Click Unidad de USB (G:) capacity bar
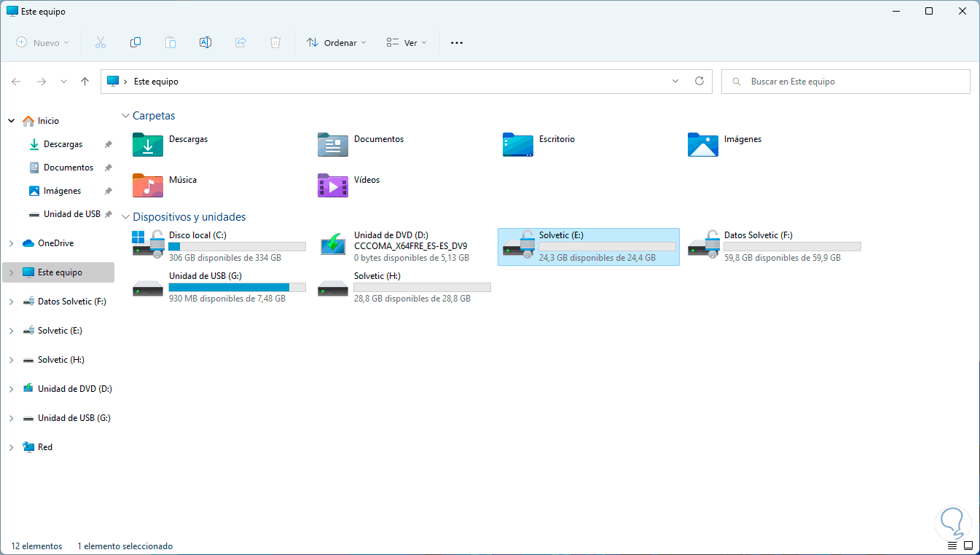The height and width of the screenshot is (555, 980). click(x=238, y=288)
